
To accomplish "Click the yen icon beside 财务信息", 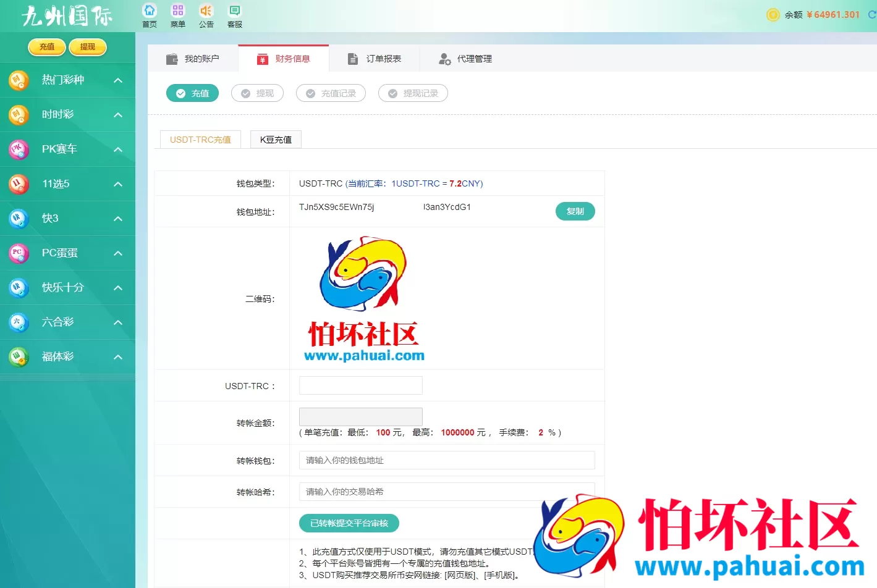I will [263, 59].
